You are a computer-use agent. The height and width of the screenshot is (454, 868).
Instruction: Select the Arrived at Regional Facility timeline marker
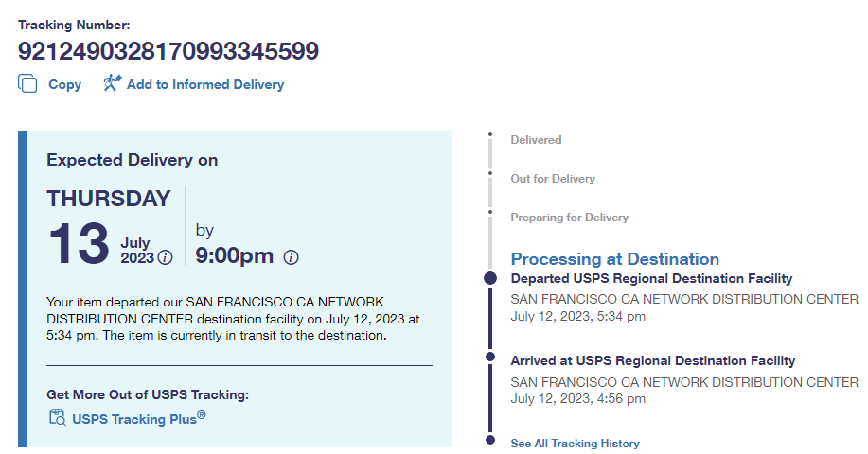490,357
